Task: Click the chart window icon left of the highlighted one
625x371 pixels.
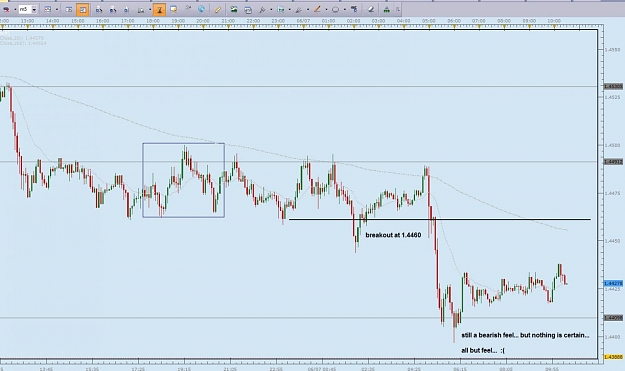Action: click(x=69, y=10)
